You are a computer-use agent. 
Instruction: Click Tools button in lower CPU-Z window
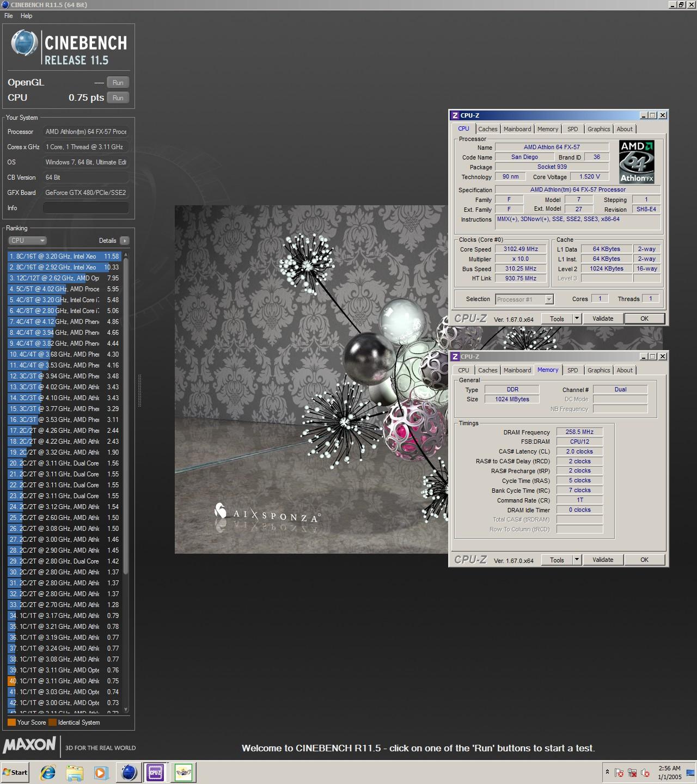(557, 560)
